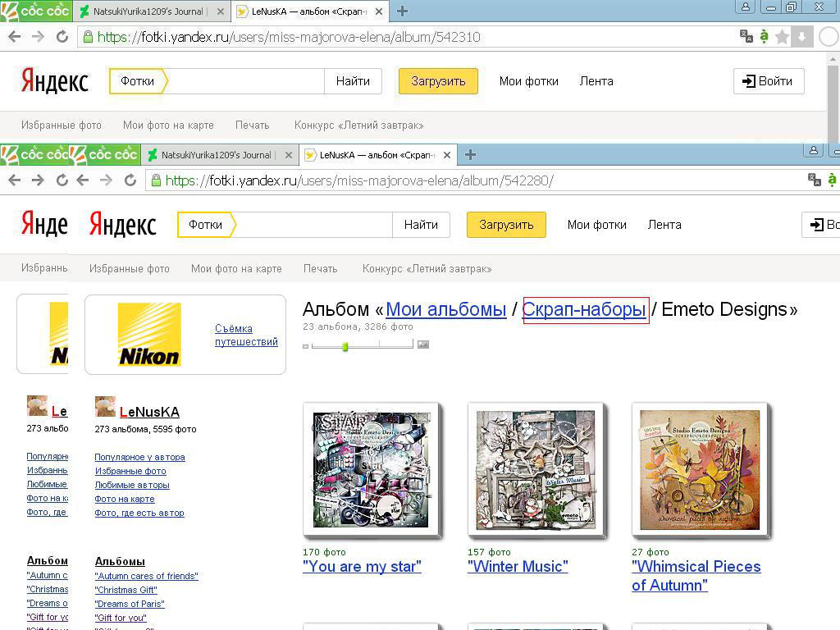Click search input field in back window
Viewport: 840px width, 630px height.
pyautogui.click(x=246, y=81)
